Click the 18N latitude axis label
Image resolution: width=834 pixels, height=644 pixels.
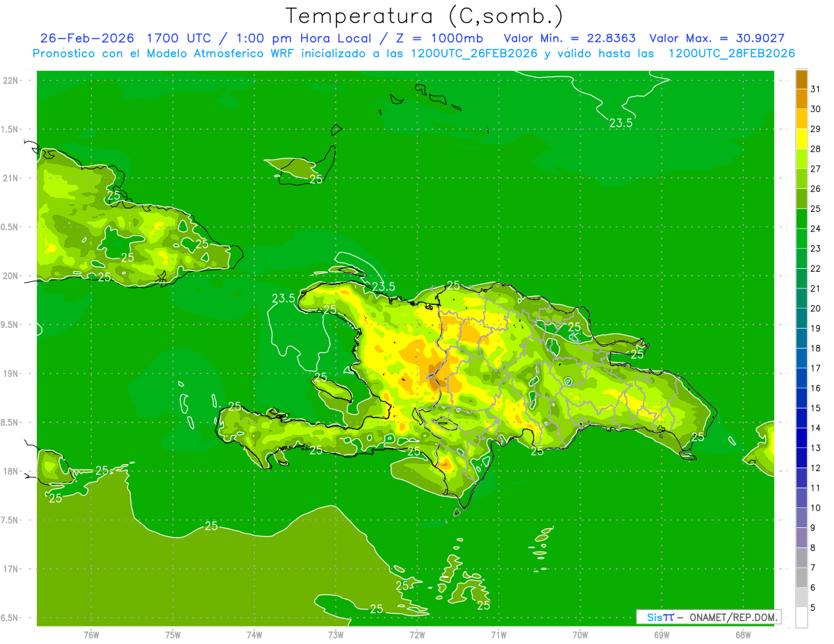point(12,471)
